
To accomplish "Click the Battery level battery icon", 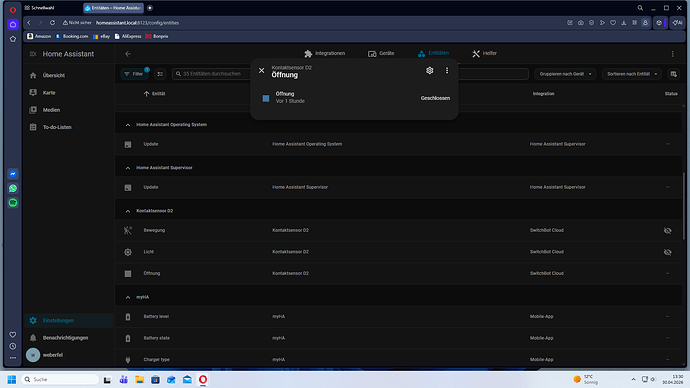I will pos(128,317).
